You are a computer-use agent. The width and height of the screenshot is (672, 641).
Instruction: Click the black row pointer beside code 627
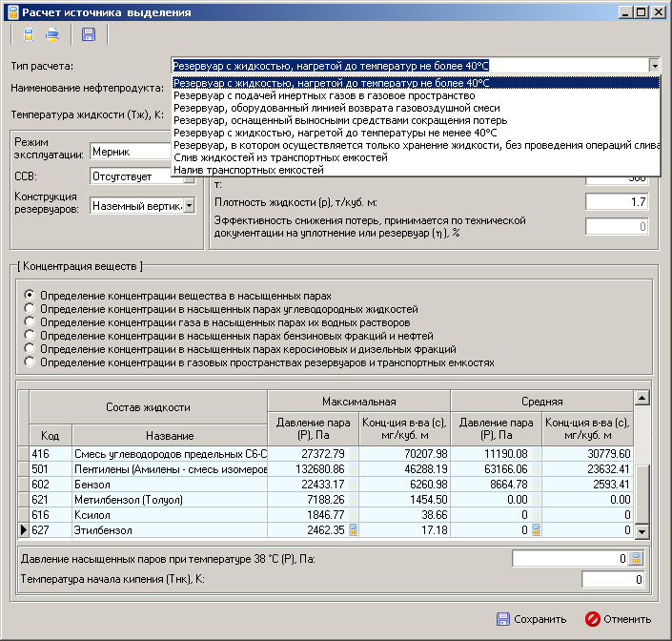(x=23, y=529)
